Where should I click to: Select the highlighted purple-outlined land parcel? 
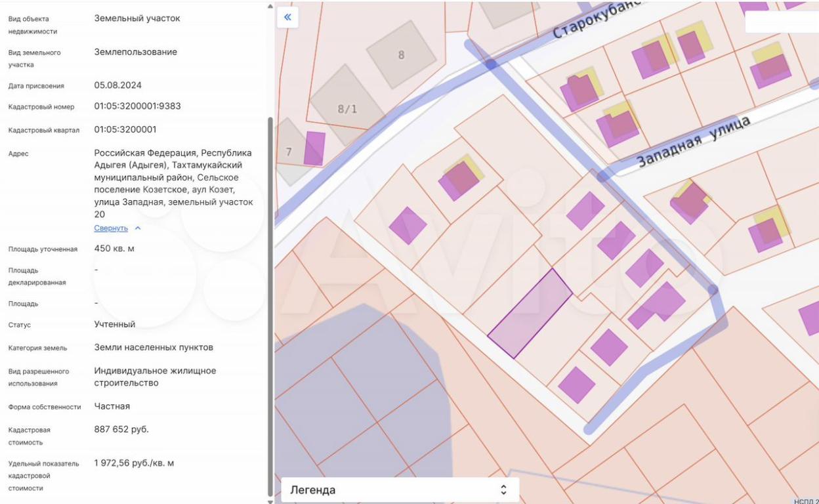tap(530, 313)
